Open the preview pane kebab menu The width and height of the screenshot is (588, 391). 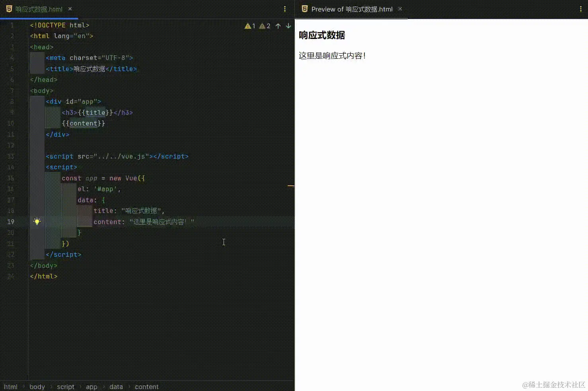[x=581, y=9]
